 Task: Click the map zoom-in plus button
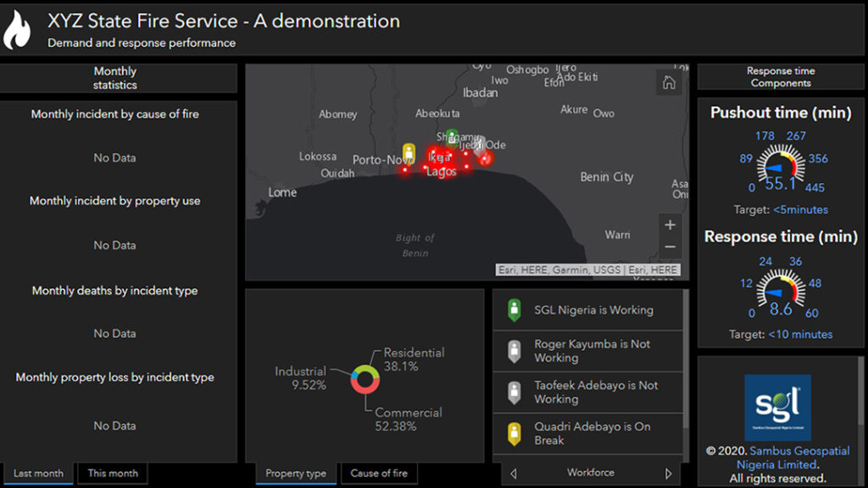tap(670, 225)
